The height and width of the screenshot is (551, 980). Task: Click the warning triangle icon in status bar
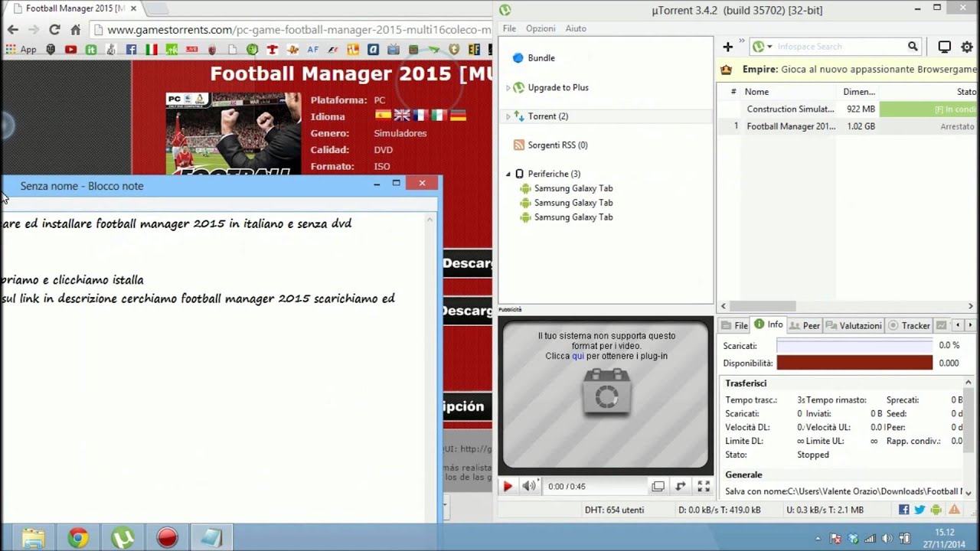pyautogui.click(x=954, y=510)
